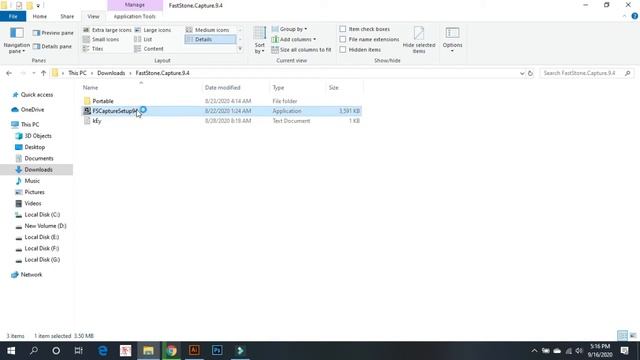Toggle the Details pane
The width and height of the screenshot is (640, 360).
(52, 47)
